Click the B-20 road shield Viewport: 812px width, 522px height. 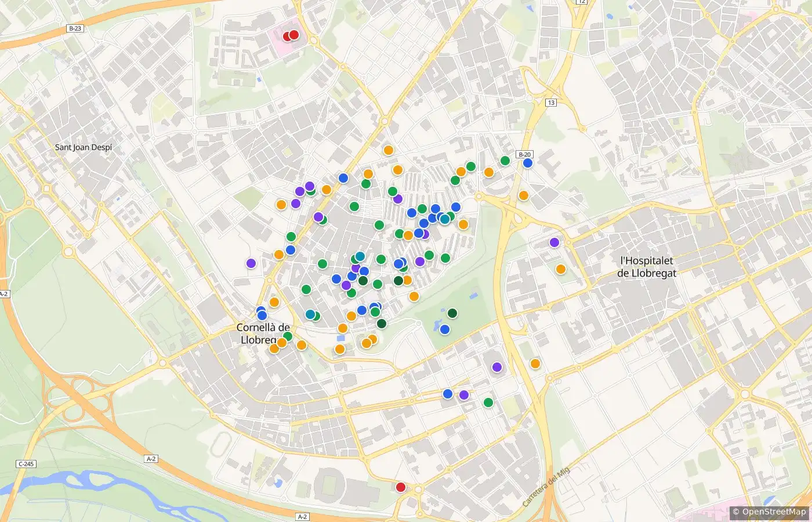tap(525, 154)
